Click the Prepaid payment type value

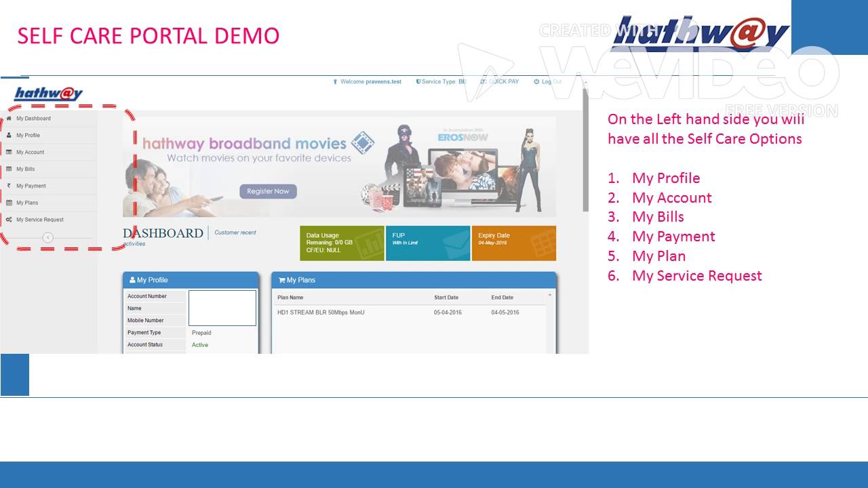pyautogui.click(x=201, y=333)
